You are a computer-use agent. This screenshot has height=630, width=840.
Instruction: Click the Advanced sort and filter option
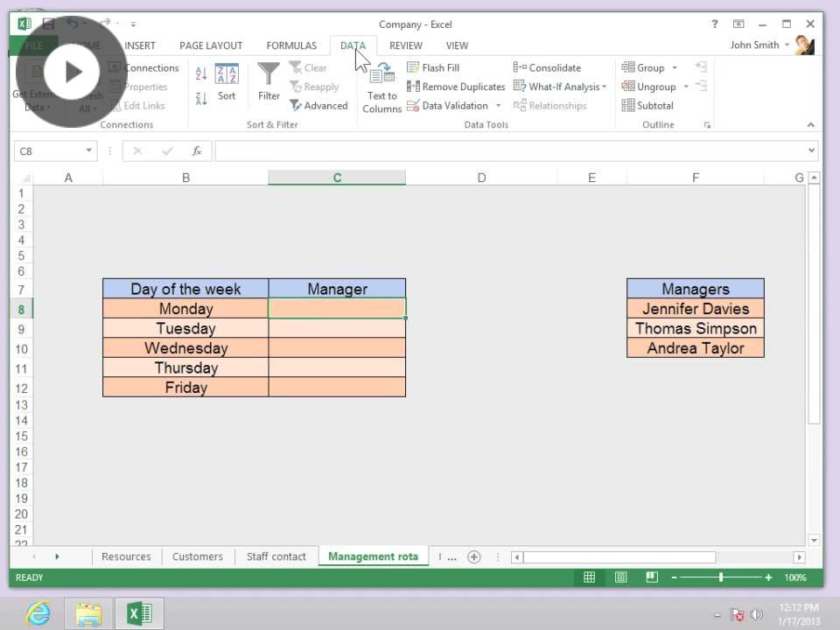319,105
